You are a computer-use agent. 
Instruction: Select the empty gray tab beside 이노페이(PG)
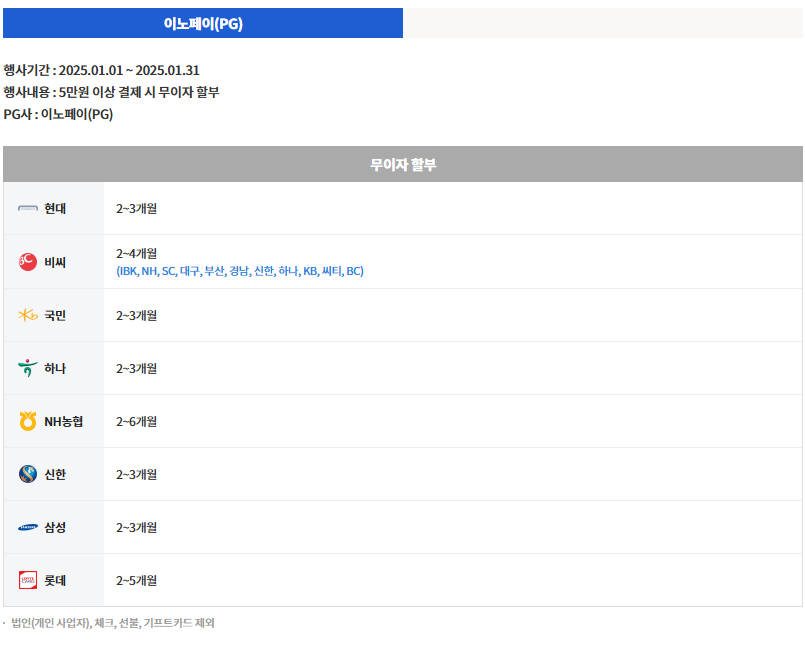click(x=603, y=23)
